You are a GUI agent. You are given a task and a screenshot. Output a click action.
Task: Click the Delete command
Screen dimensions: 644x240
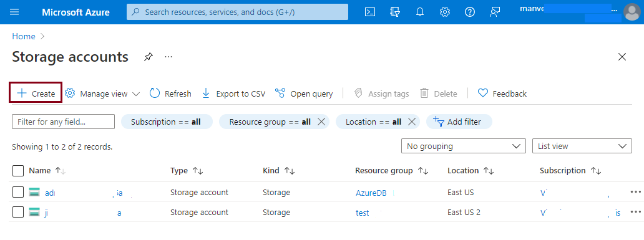click(x=439, y=94)
